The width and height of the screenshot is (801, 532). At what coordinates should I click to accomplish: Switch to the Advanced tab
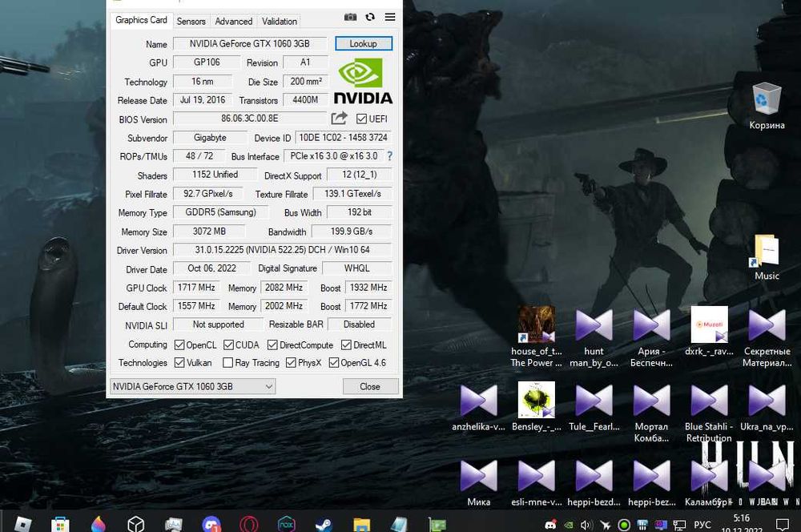pyautogui.click(x=233, y=21)
